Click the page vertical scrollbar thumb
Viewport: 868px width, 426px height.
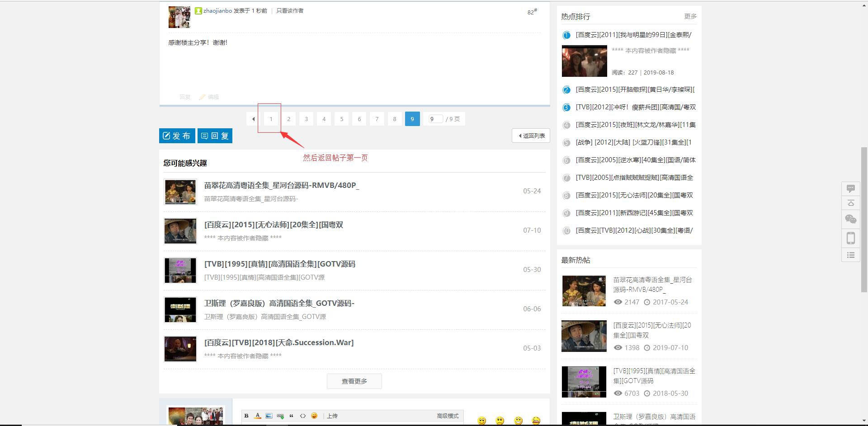coord(864,220)
